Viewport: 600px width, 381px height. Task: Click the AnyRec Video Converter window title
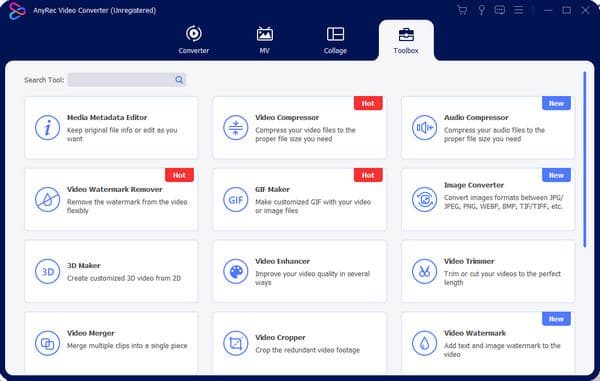pos(95,10)
